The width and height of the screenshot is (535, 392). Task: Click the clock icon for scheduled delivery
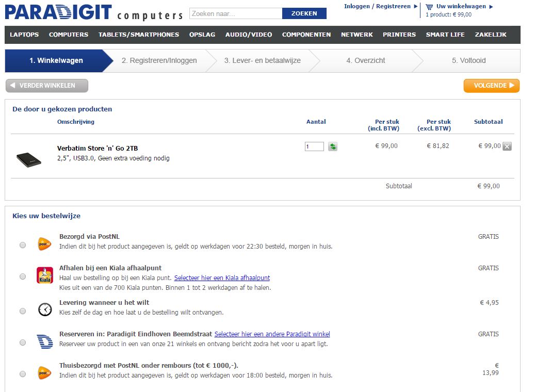tap(45, 309)
